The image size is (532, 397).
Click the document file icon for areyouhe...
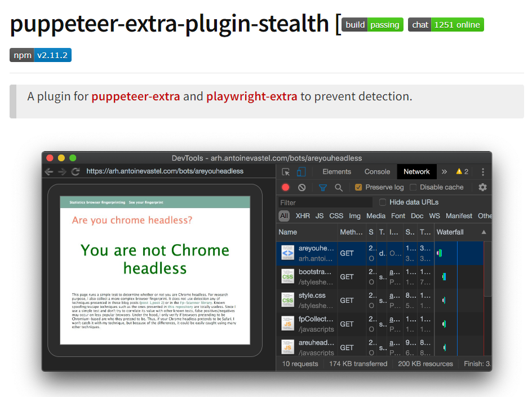[288, 253]
